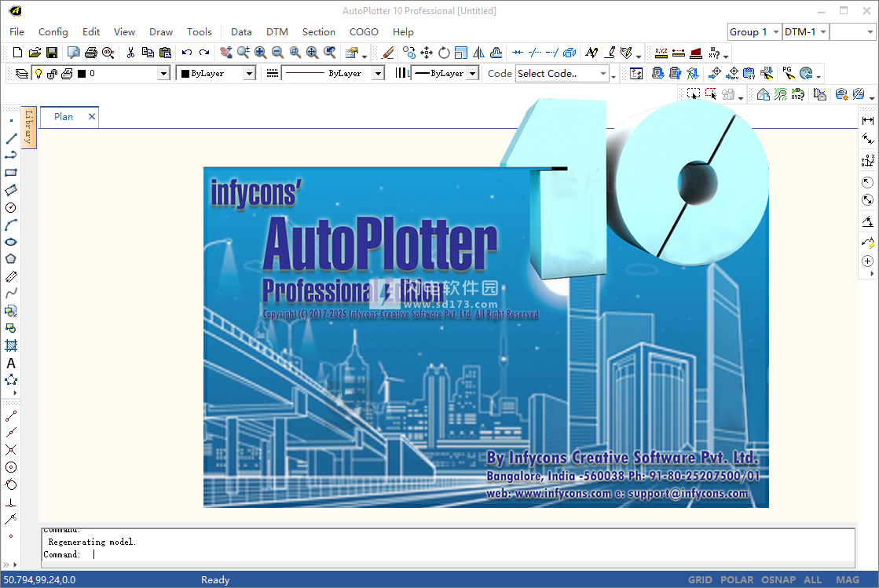Select the Move tool with four arrows

(427, 53)
